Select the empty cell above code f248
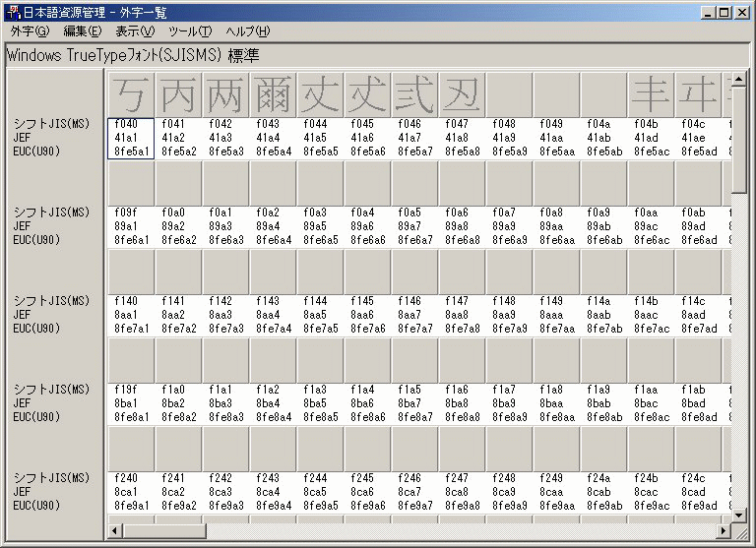This screenshot has height=548, width=756. point(508,449)
